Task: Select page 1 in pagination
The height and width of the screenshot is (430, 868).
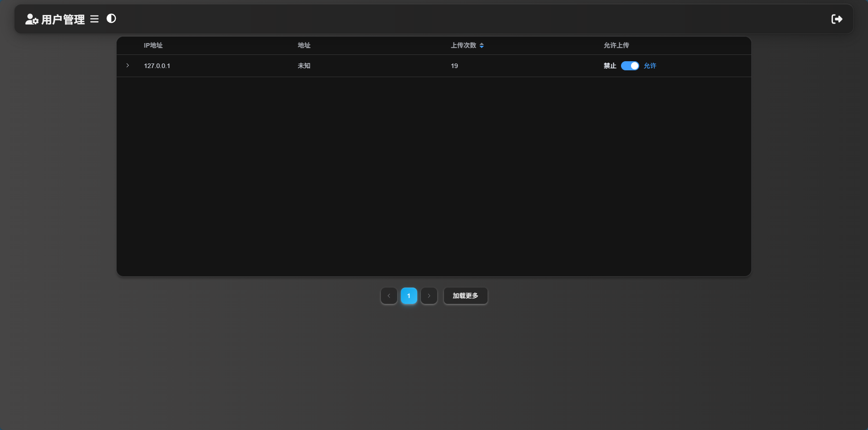Action: (409, 296)
